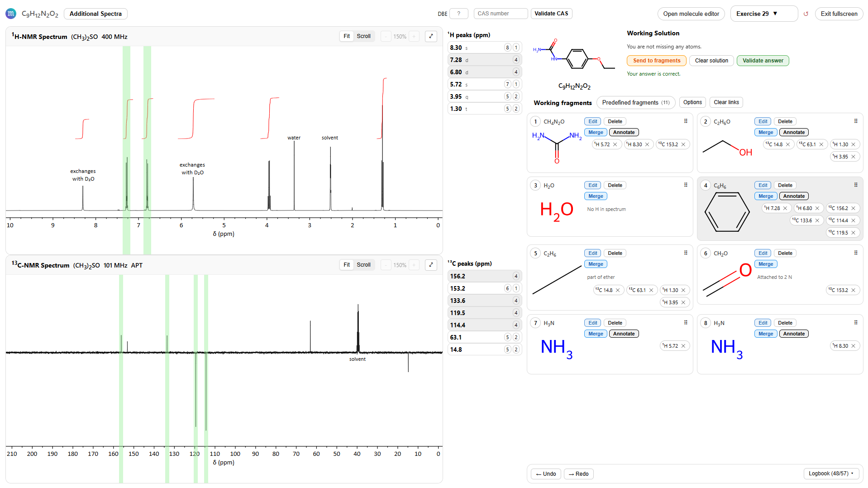Remove 1H 3.95 tag from fragment 5
Viewport: 868px width, 488px height.
tap(683, 302)
